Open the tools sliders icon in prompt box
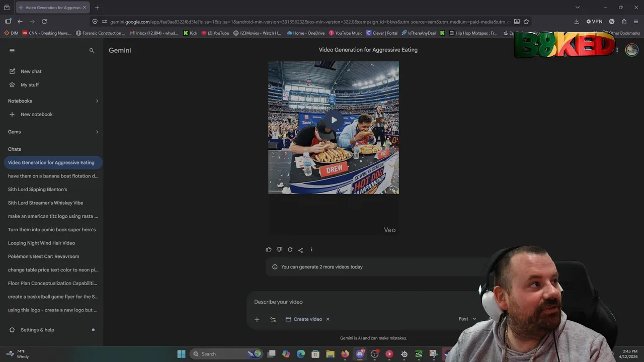644x362 pixels. tap(273, 319)
